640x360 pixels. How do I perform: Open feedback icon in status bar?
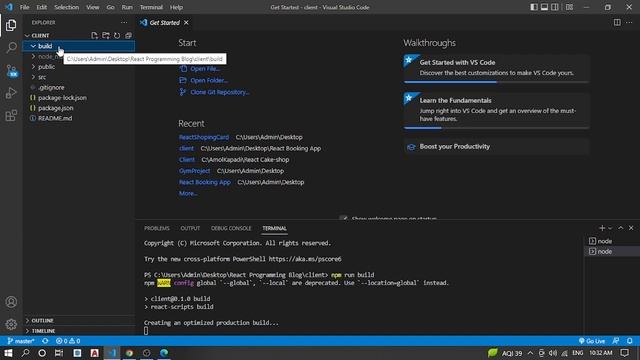coord(616,341)
